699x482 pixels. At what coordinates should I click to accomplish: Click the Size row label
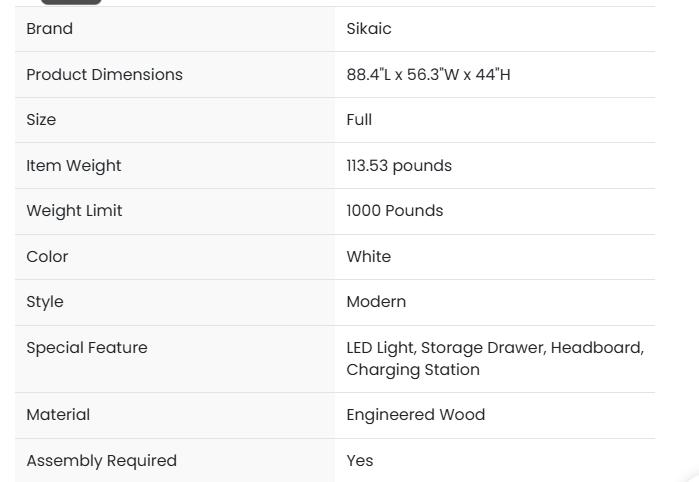coord(41,120)
